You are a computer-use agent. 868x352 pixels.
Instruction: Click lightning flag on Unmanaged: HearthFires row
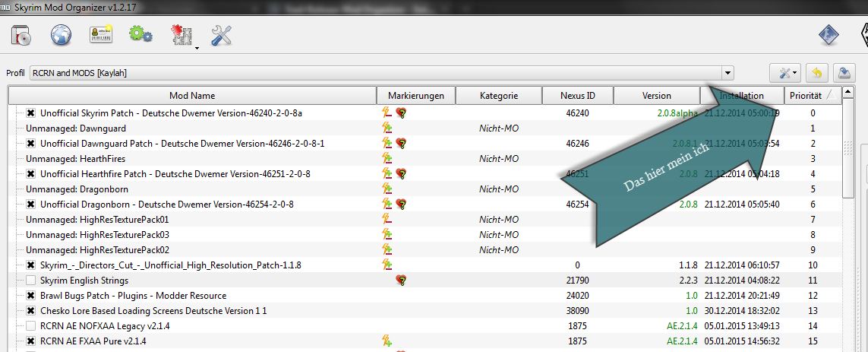(387, 159)
